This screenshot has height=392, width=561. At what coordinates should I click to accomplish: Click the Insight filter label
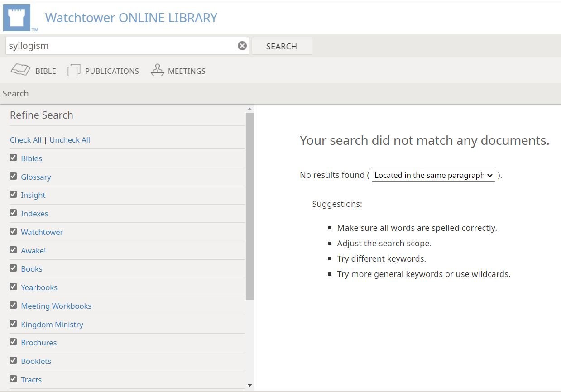tap(33, 195)
